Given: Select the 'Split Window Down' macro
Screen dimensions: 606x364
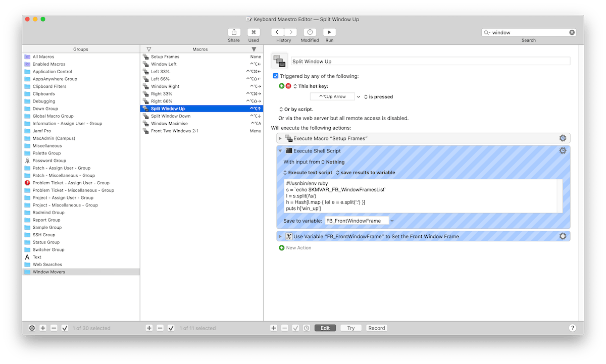Looking at the screenshot, I should click(202, 116).
